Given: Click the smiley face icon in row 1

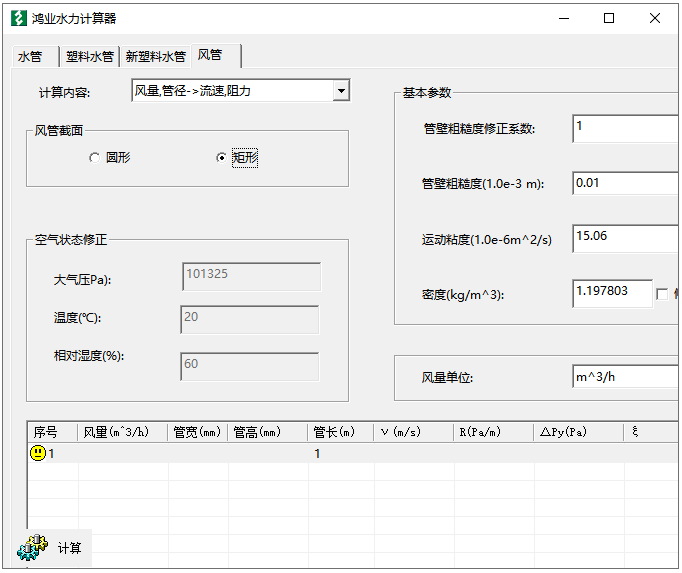Looking at the screenshot, I should pyautogui.click(x=38, y=453).
